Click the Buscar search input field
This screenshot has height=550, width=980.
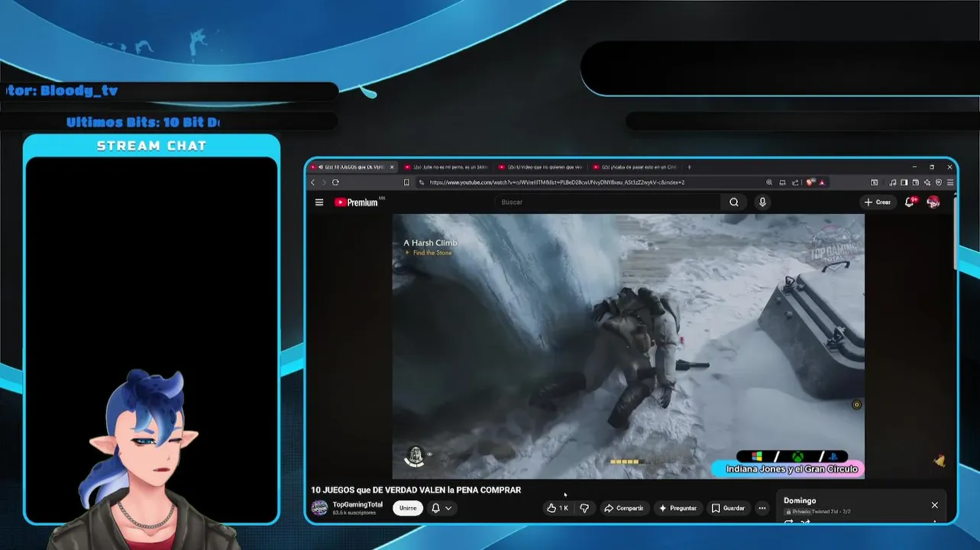click(x=607, y=202)
